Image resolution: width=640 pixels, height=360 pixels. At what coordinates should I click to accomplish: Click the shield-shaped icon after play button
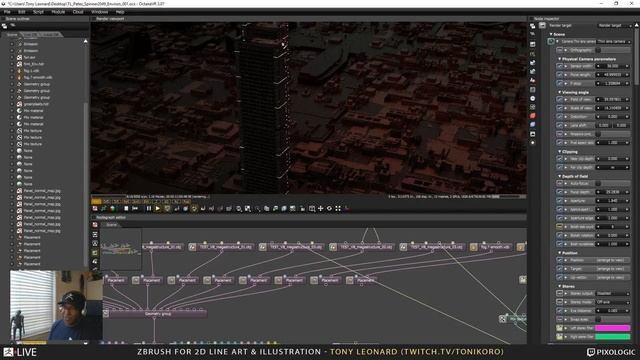coord(167,209)
